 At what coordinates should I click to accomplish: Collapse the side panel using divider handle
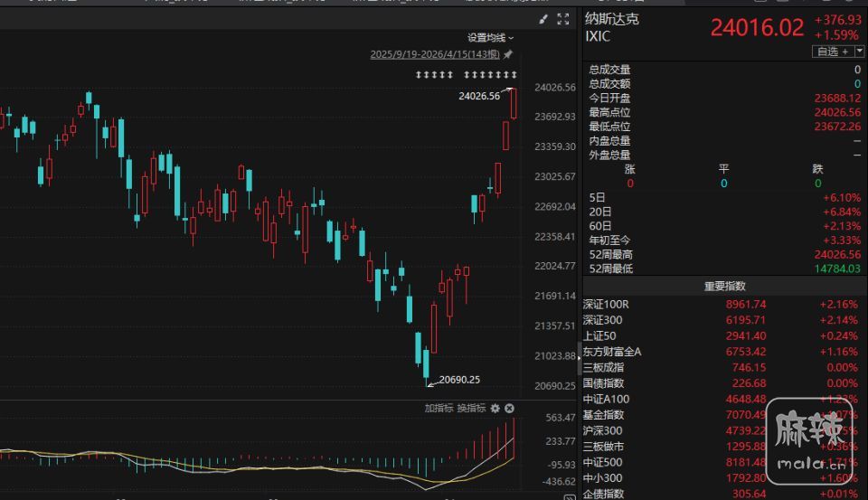pos(580,353)
